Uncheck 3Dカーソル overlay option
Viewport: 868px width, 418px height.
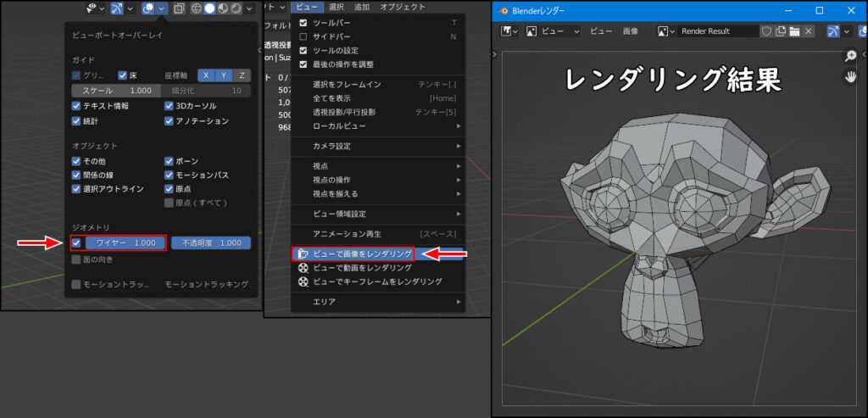pos(169,106)
